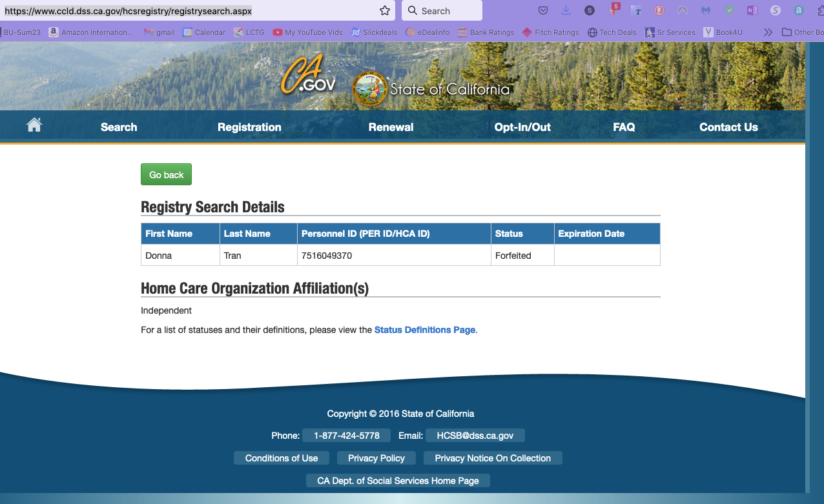Open the Registration menu item
The width and height of the screenshot is (824, 504).
click(249, 127)
